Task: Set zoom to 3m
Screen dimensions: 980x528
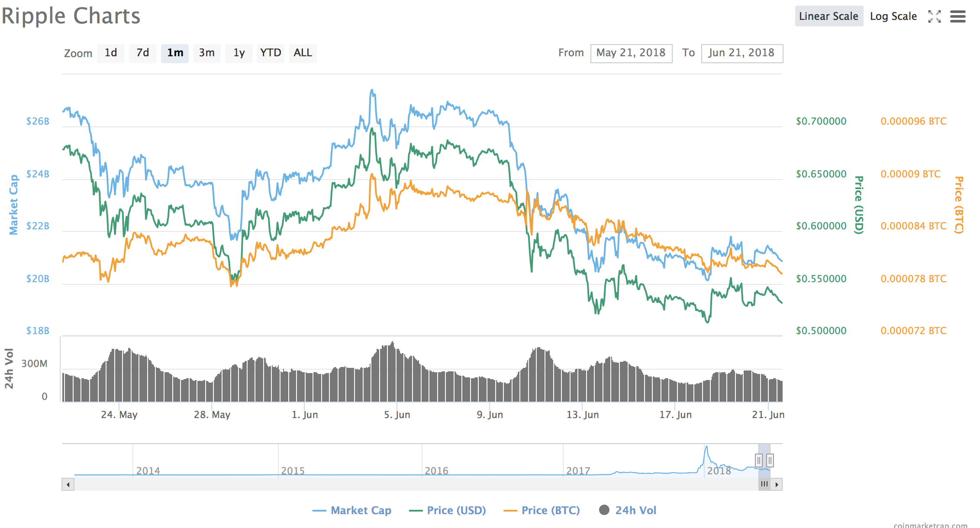Action: pyautogui.click(x=207, y=53)
